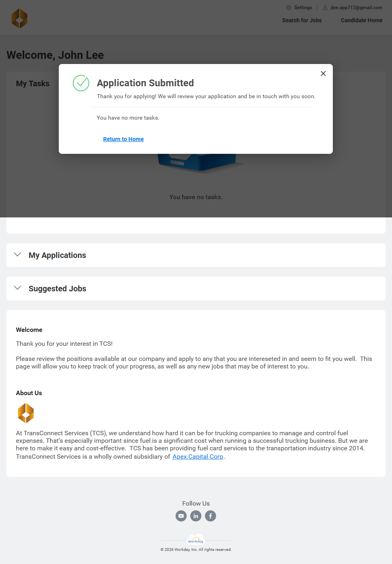Click the Workday logo in footer

[x=196, y=540]
